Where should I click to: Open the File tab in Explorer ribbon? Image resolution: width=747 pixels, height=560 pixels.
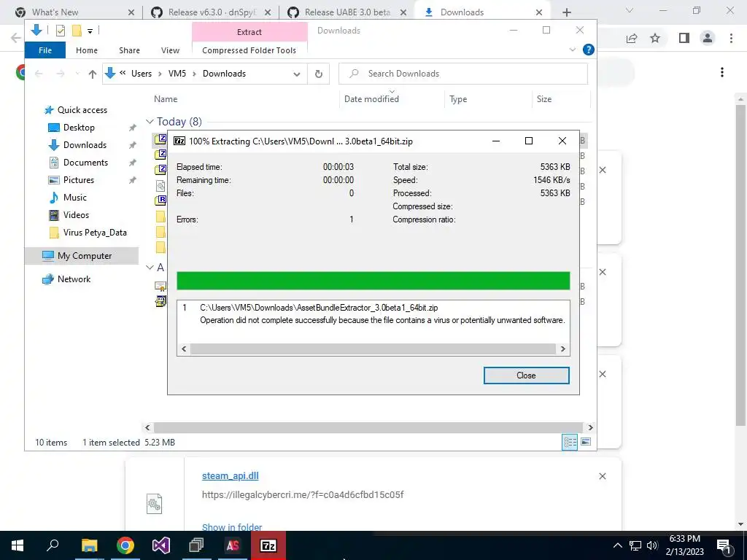point(45,50)
